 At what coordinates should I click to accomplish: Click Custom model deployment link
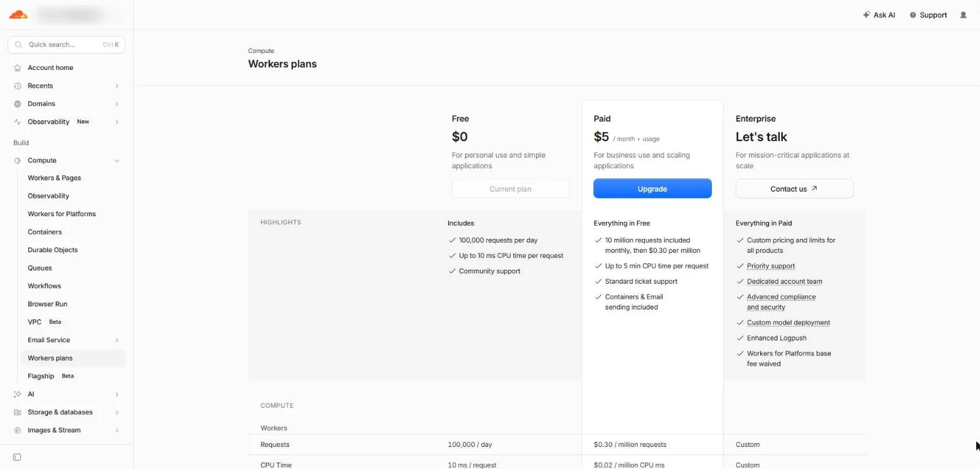click(789, 322)
